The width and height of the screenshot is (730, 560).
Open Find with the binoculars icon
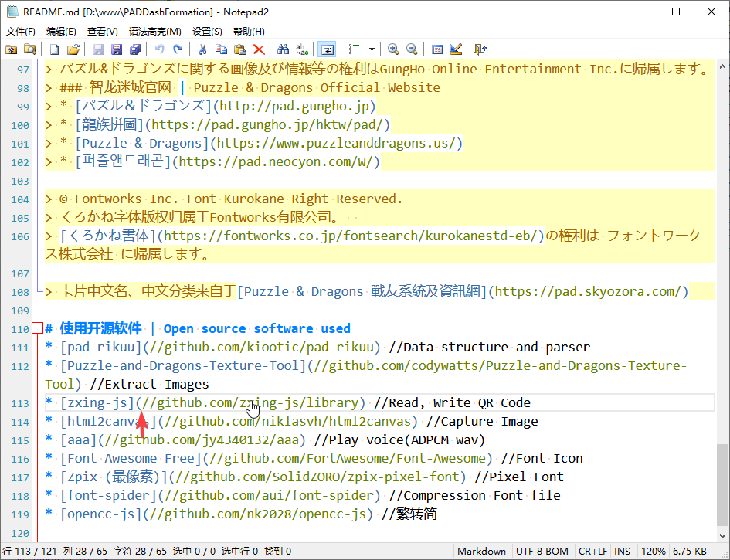pos(283,49)
